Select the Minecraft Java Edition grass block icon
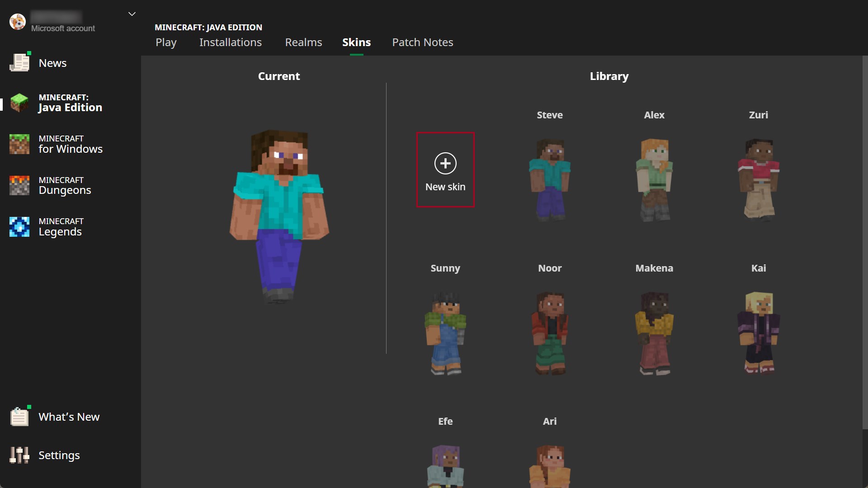The height and width of the screenshot is (488, 868). [19, 103]
